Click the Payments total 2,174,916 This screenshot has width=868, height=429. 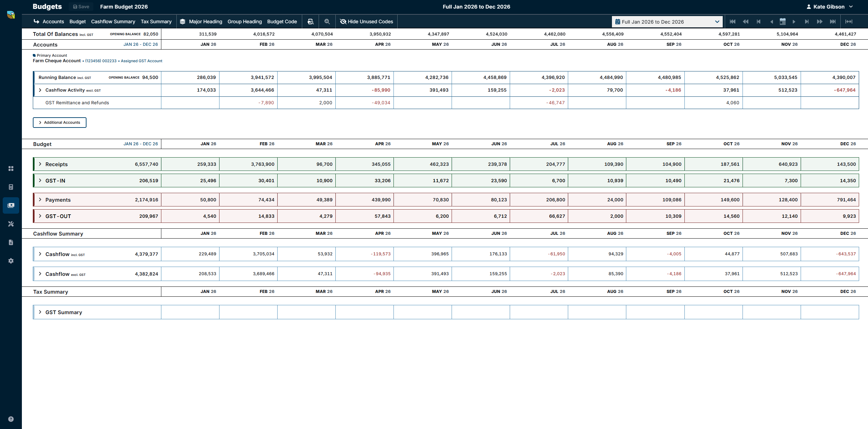coord(146,200)
